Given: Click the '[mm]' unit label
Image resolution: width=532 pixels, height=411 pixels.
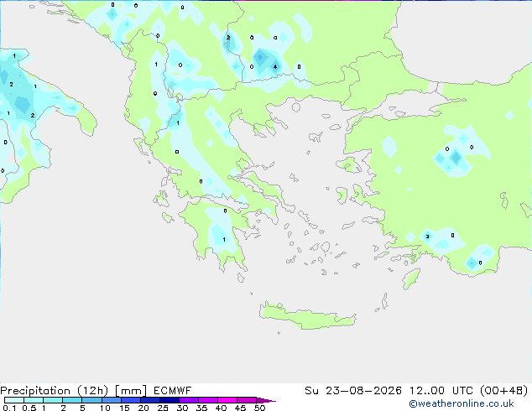Looking at the screenshot, I should [x=131, y=391].
